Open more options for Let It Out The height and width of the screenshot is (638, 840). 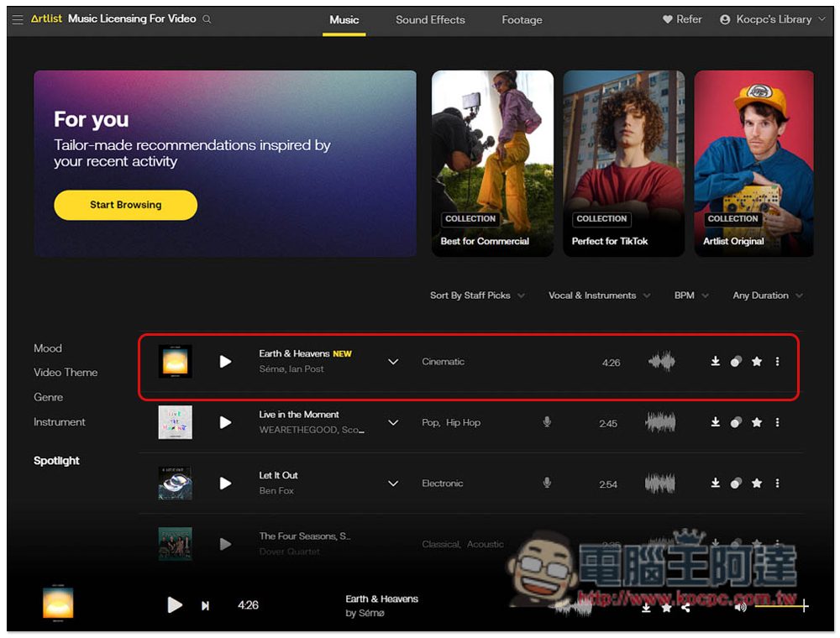pyautogui.click(x=777, y=484)
